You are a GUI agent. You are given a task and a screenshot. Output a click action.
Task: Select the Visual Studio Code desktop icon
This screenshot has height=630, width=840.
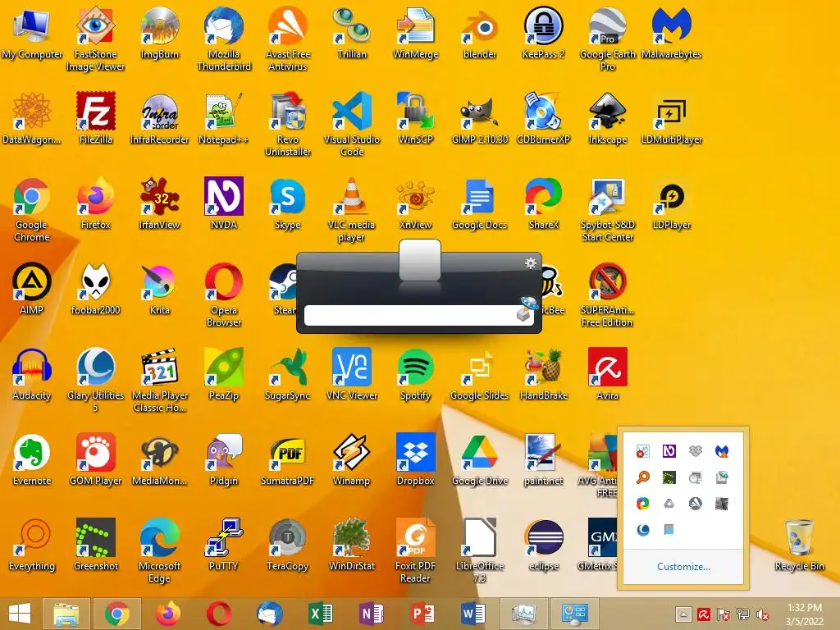click(x=351, y=124)
